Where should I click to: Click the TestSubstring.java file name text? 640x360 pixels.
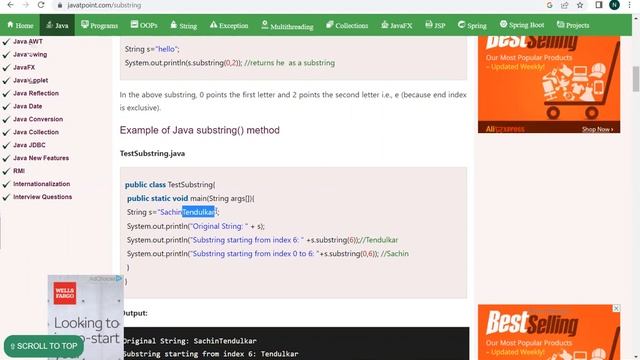pos(152,153)
